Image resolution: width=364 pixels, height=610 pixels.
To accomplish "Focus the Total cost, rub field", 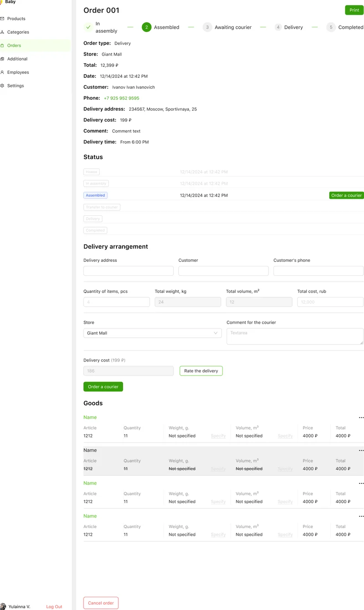I will [330, 302].
